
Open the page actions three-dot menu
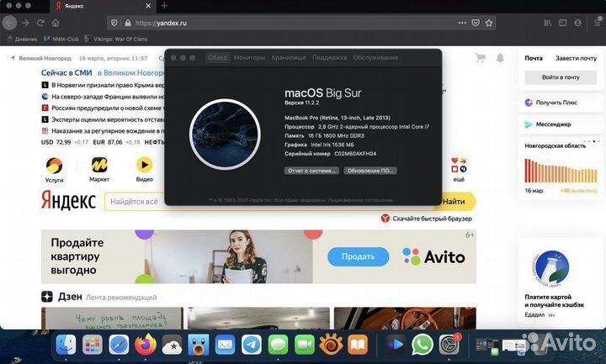point(462,24)
